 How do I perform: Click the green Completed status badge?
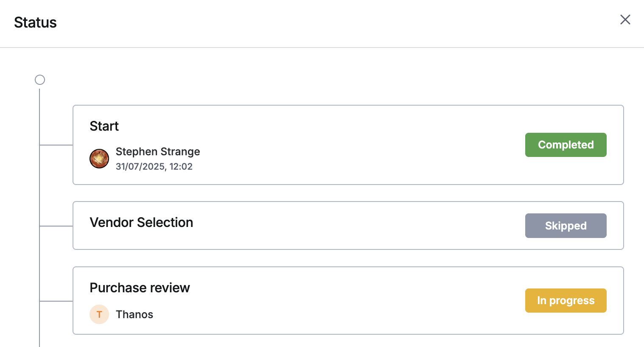tap(566, 145)
